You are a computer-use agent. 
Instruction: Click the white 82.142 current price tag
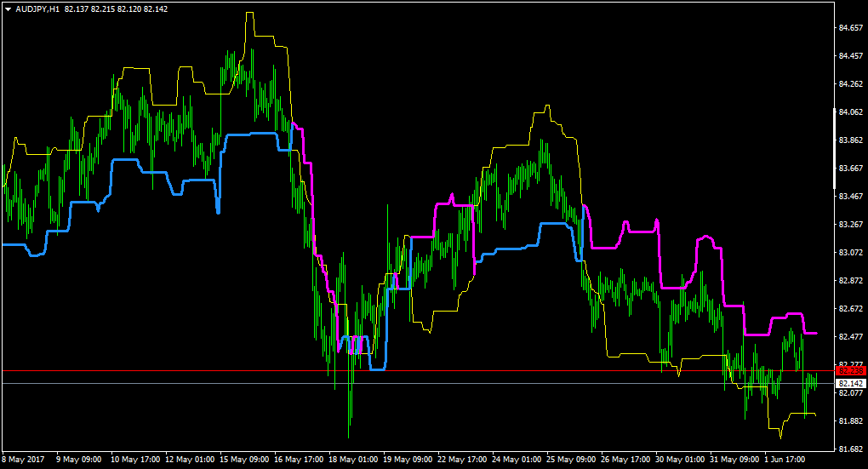[851, 383]
